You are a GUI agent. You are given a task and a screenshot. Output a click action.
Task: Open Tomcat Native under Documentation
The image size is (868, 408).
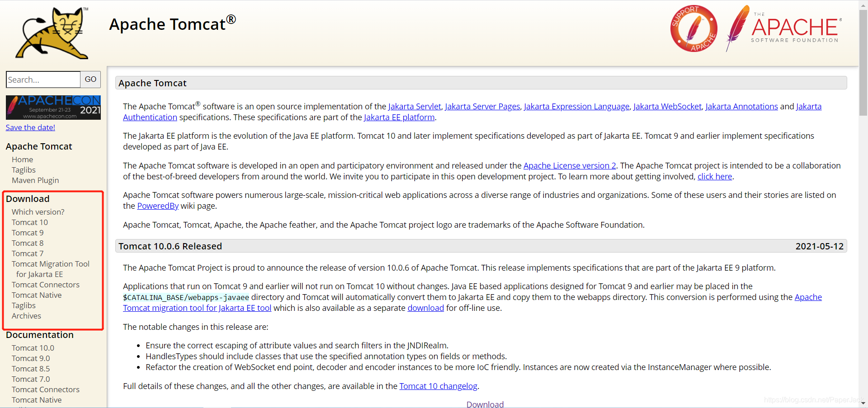click(37, 400)
